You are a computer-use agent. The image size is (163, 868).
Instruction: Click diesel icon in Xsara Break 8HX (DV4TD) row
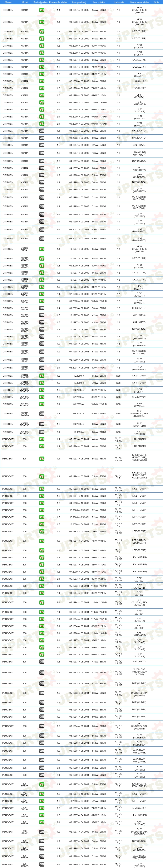(x=42, y=308)
